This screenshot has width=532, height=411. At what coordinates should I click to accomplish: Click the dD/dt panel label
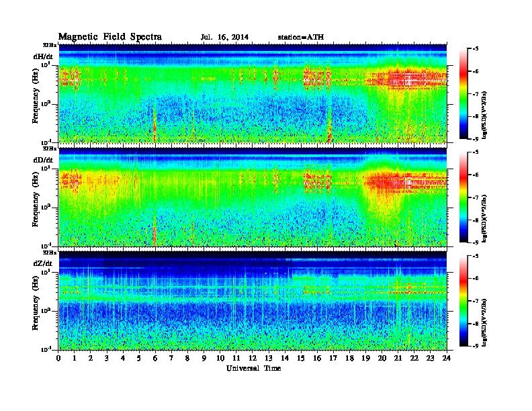tap(43, 160)
